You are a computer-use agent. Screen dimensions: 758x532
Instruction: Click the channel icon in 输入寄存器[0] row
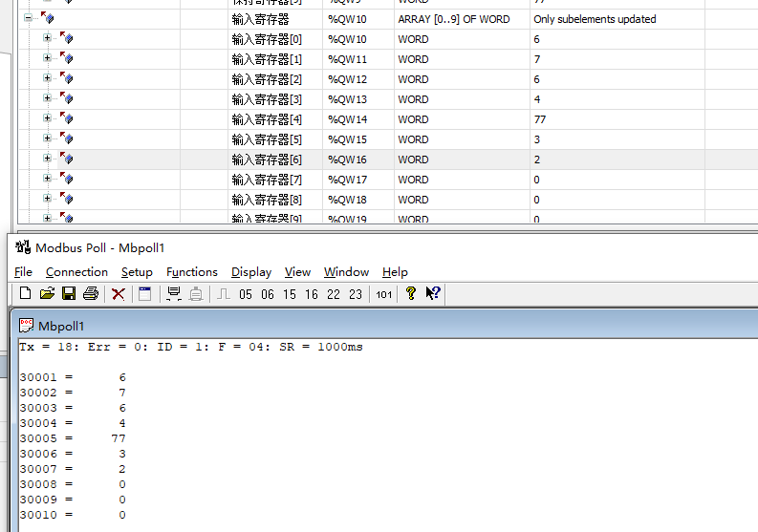pyautogui.click(x=66, y=37)
